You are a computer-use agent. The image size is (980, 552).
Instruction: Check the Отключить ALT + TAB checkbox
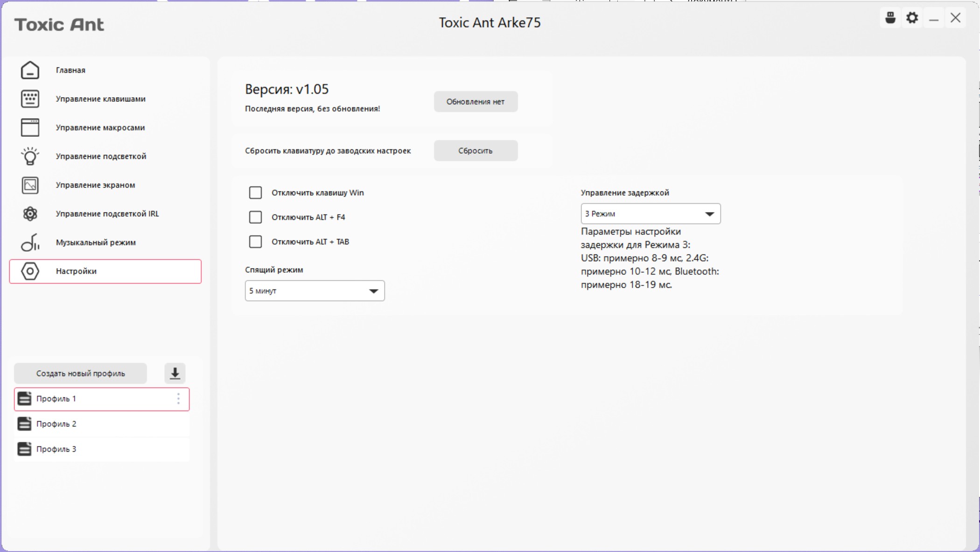(x=255, y=242)
